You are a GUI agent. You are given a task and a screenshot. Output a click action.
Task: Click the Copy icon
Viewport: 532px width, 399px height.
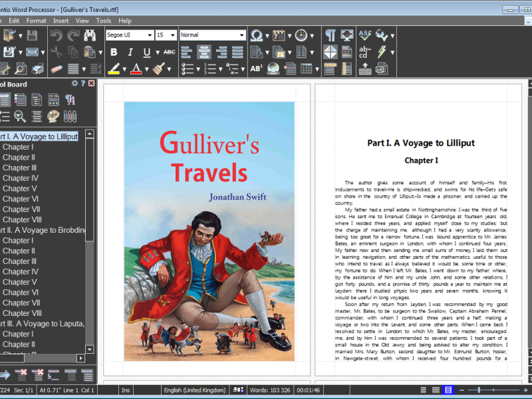pyautogui.click(x=73, y=52)
